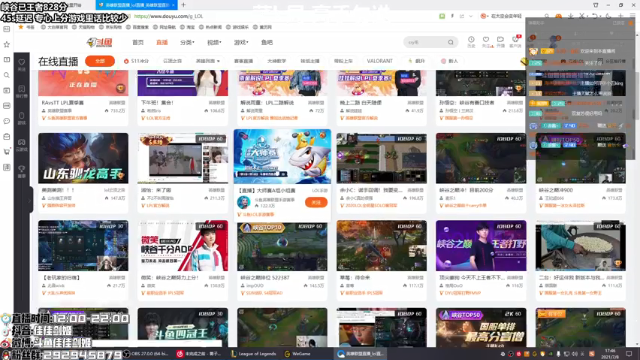Click the browser sidebar shopping cart icon
This screenshot has width=640, height=360.
[x=7, y=151]
